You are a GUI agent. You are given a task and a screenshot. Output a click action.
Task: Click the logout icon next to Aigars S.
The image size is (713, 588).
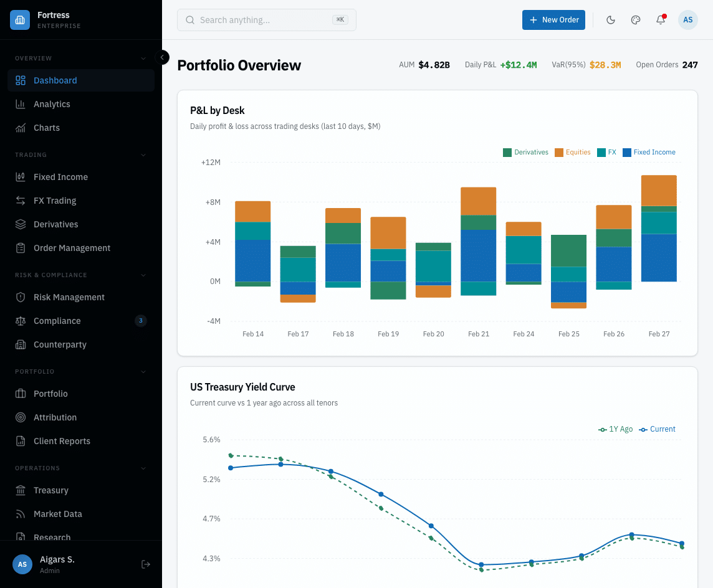(x=145, y=564)
